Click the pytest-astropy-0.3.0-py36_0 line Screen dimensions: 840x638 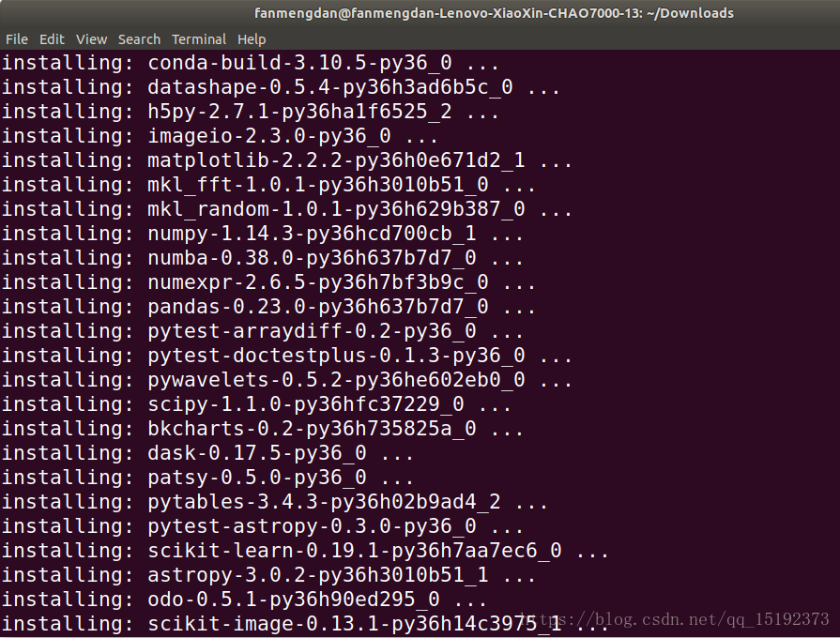(263, 526)
